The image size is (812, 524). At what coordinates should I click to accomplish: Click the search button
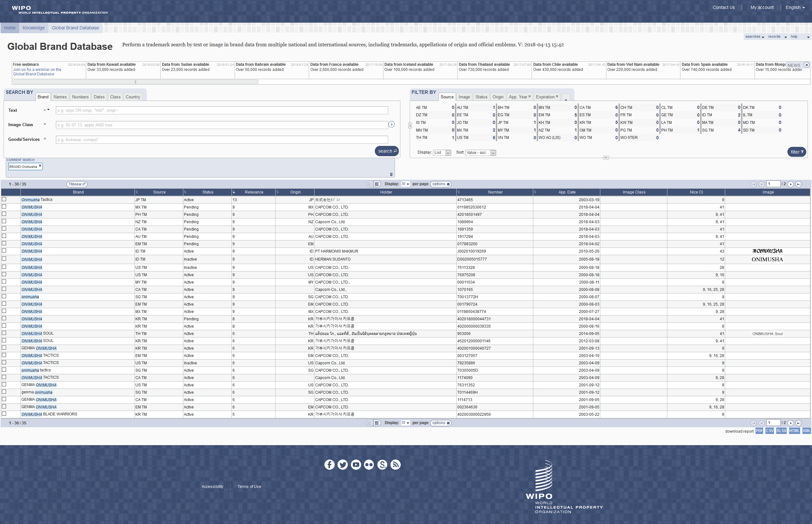click(x=387, y=151)
